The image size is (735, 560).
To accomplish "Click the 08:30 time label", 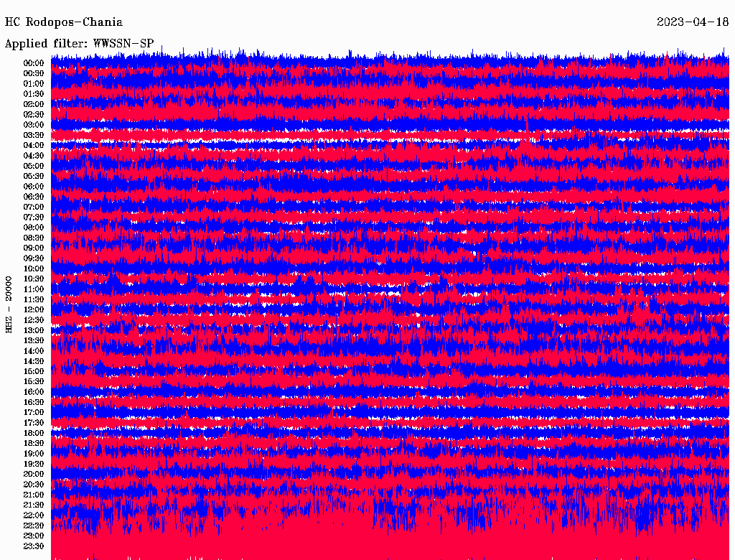I will [34, 238].
